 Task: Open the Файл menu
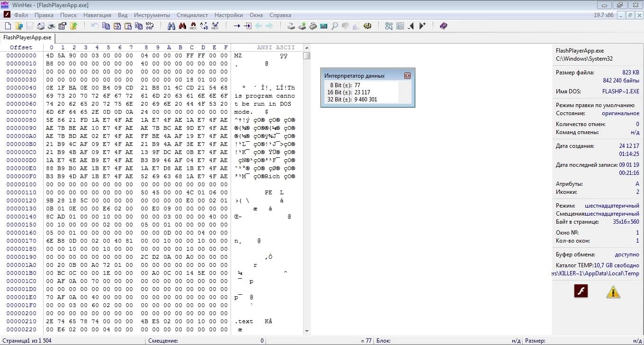click(x=21, y=15)
